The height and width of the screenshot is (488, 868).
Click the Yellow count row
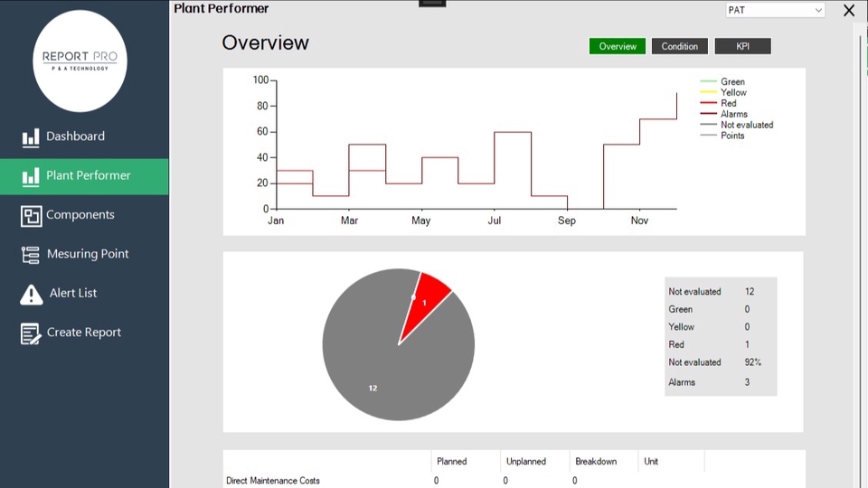(x=709, y=327)
